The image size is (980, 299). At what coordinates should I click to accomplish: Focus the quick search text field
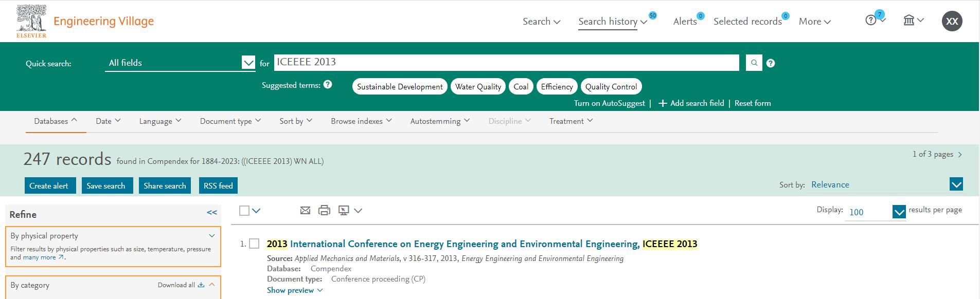tap(507, 63)
